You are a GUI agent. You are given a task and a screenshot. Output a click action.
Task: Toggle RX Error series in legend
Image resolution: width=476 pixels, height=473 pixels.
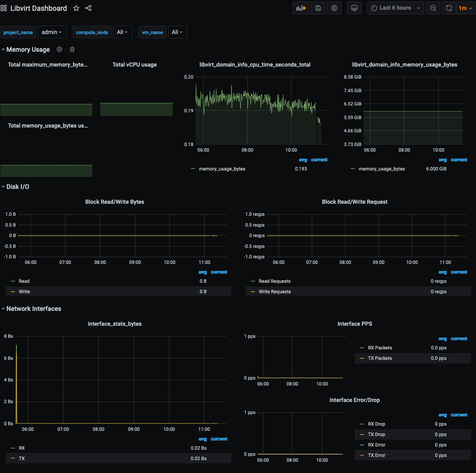click(x=376, y=445)
